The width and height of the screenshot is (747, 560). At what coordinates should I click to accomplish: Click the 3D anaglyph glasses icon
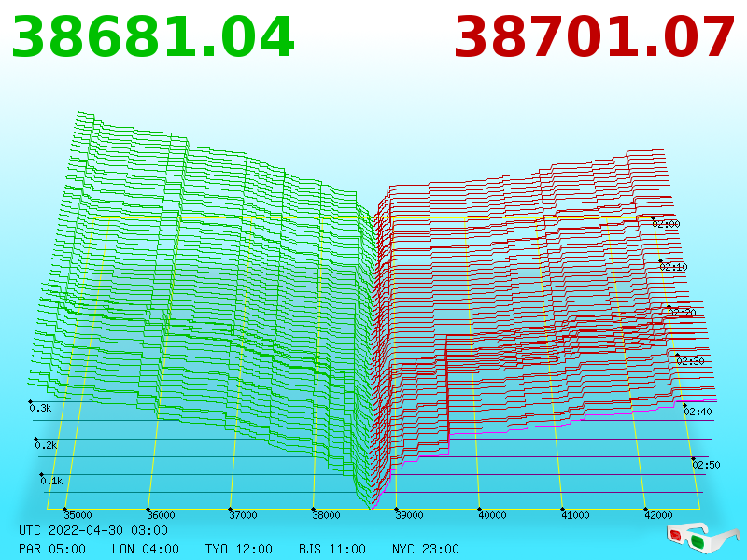point(703,539)
